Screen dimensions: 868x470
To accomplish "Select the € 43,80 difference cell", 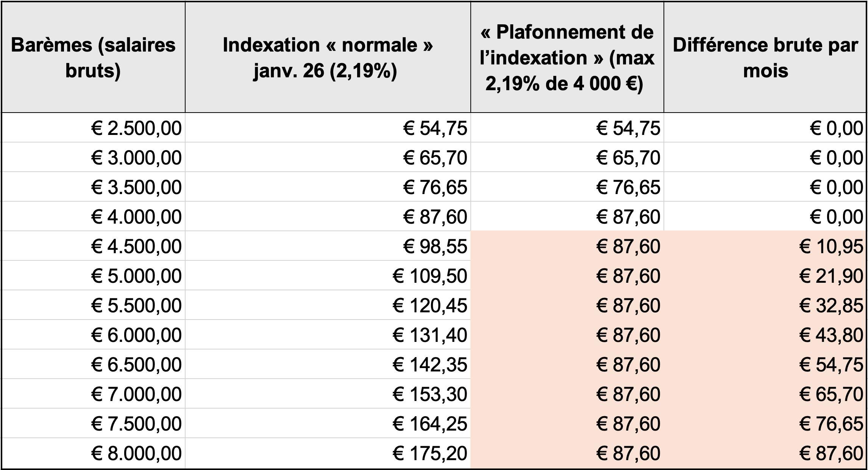I will [x=831, y=335].
